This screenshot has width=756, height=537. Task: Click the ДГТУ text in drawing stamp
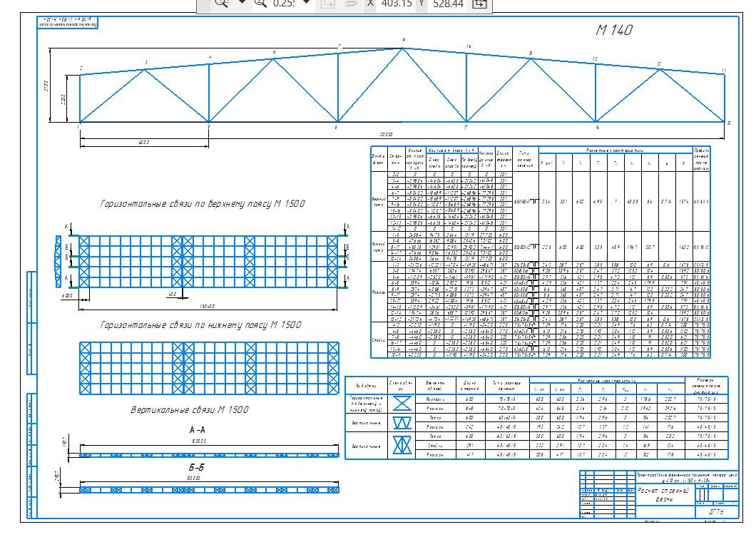tap(715, 512)
